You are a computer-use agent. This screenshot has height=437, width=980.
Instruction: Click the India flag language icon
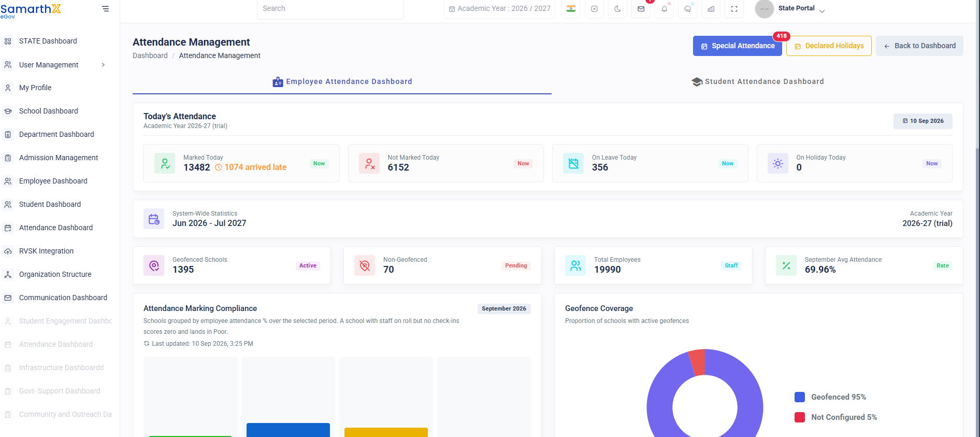coord(571,9)
